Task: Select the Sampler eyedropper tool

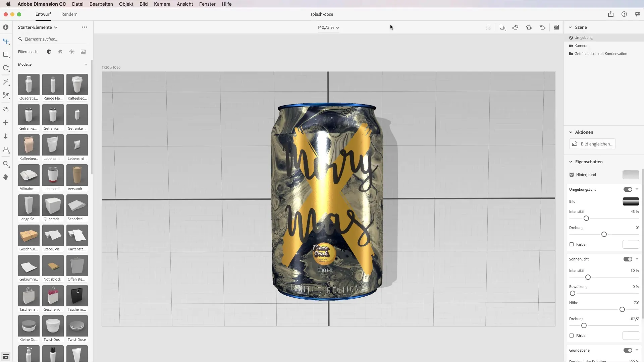Action: [x=6, y=96]
